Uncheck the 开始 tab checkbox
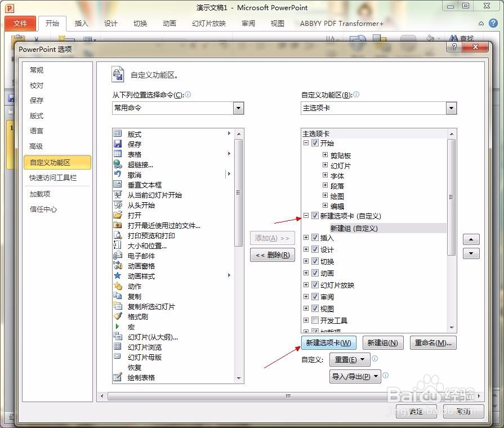504x428 pixels. click(x=315, y=143)
